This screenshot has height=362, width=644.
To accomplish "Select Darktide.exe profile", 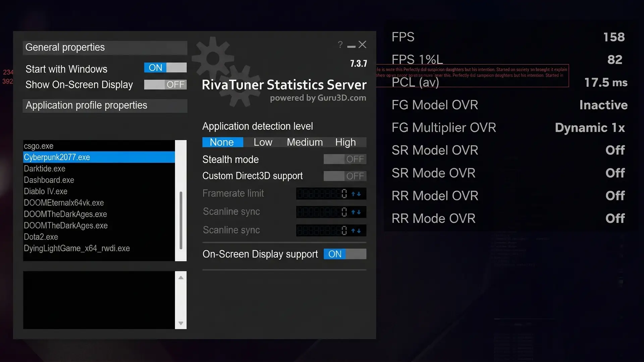I will tap(99, 169).
